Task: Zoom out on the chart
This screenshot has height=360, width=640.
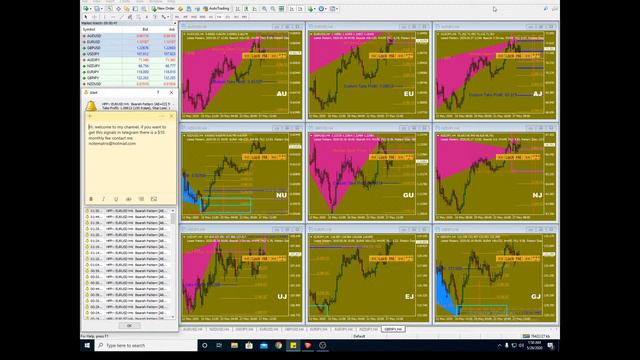Action: pos(273,9)
